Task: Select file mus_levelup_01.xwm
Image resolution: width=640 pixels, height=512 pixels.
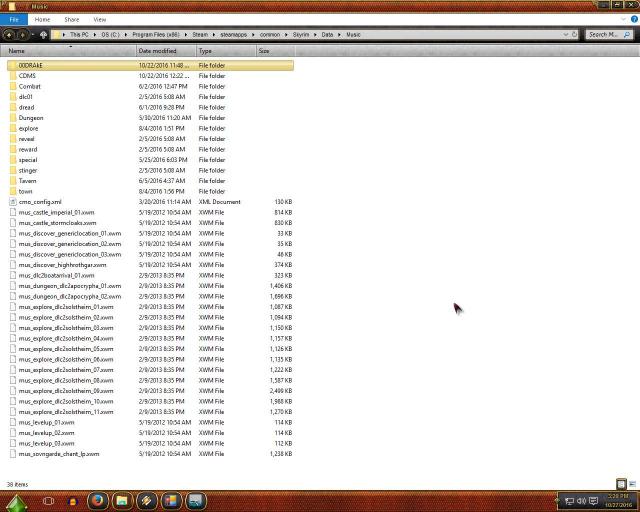Action: [x=47, y=423]
